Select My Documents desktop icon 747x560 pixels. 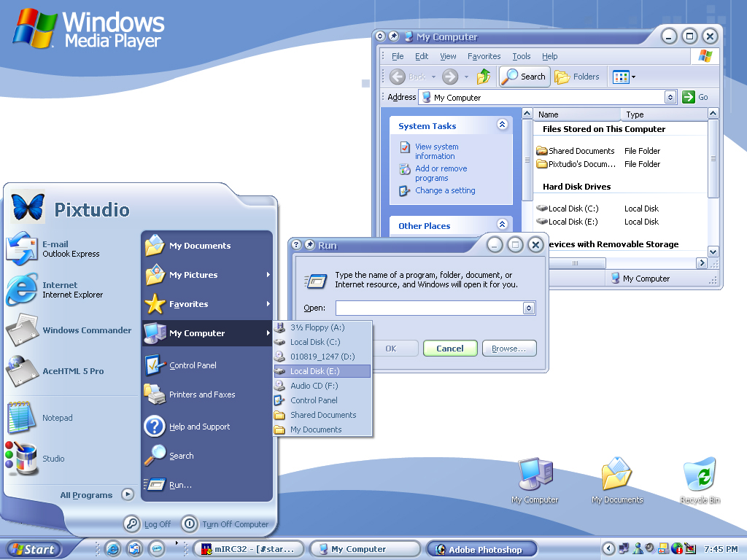617,478
